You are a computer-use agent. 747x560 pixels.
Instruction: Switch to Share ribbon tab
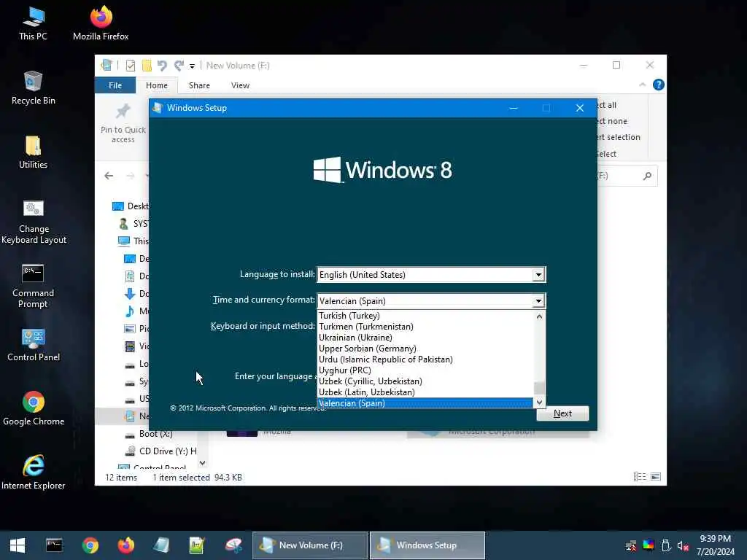(199, 85)
